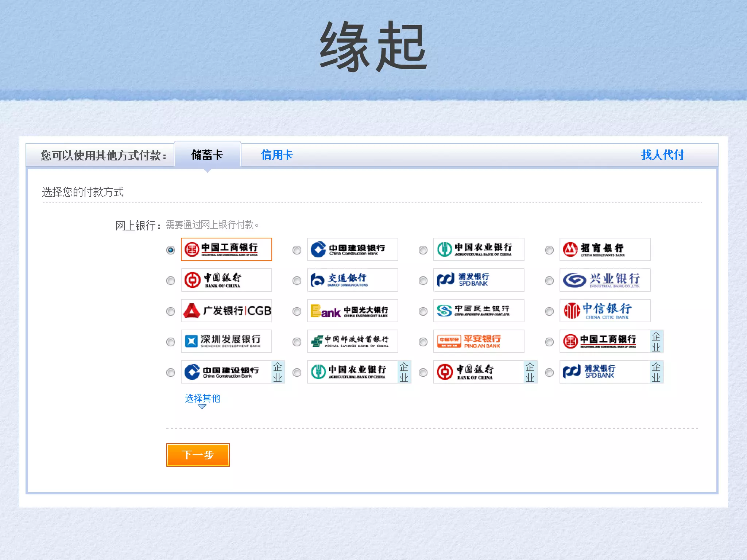Click the 找人代付 link
Image resolution: width=747 pixels, height=560 pixels.
pos(662,155)
